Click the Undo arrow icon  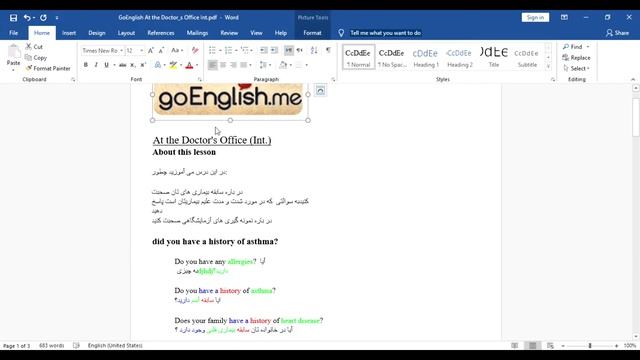(27, 18)
